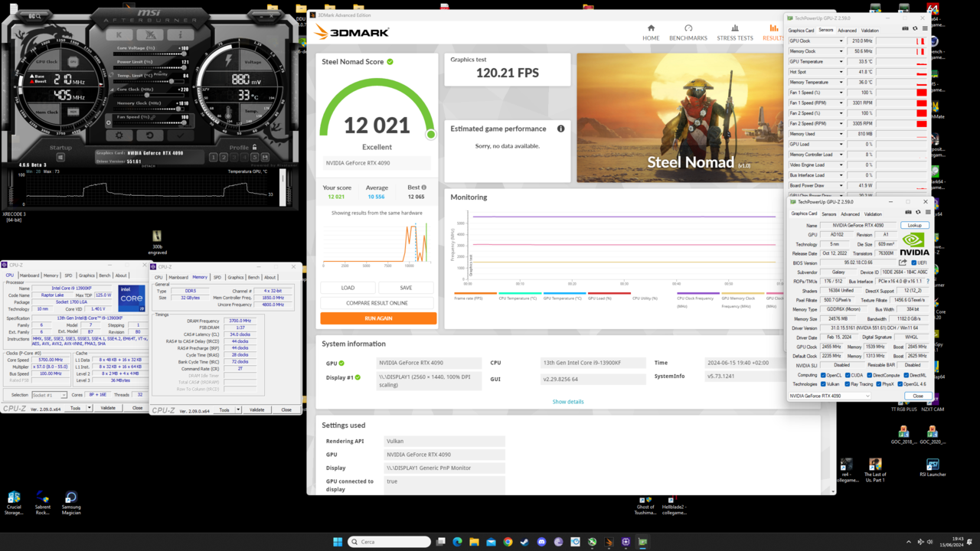
Task: Open Show details link in System information
Action: (568, 402)
